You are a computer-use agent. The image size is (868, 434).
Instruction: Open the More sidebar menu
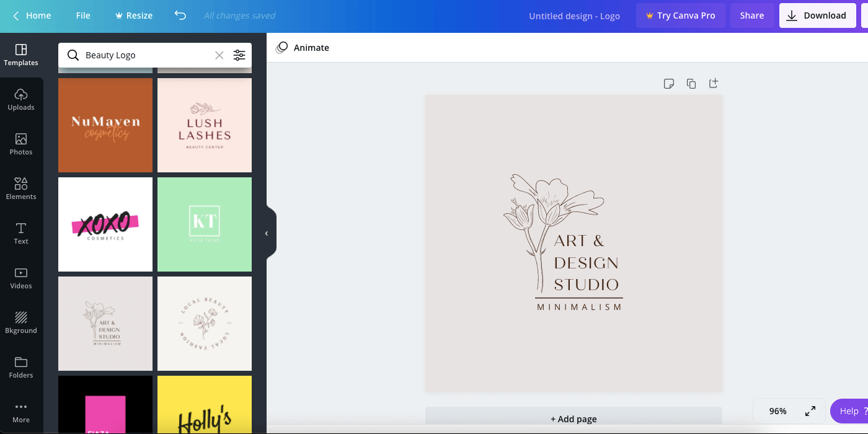click(21, 410)
